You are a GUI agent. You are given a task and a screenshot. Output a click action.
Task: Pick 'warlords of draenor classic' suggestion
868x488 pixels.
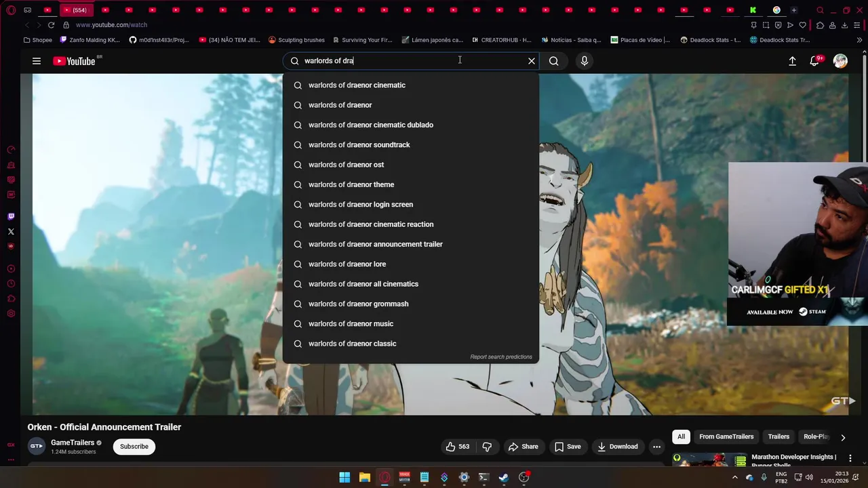pos(410,344)
